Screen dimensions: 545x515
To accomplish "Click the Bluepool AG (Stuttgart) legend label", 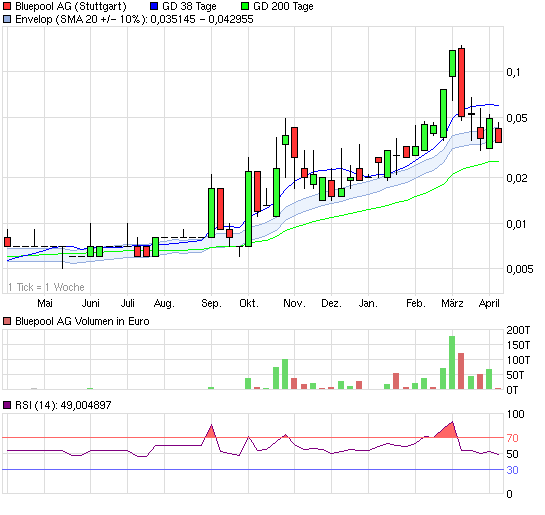I will (71, 6).
